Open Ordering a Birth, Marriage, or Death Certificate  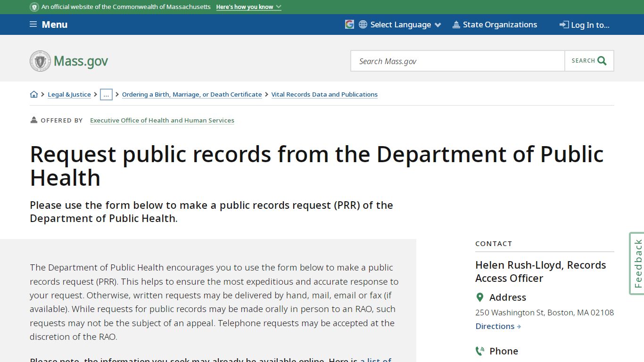(192, 94)
